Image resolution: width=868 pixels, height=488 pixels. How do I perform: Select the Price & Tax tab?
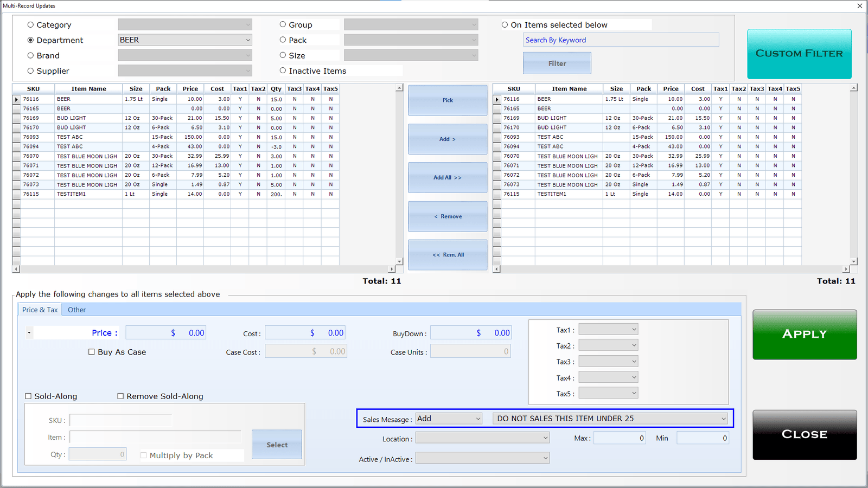click(40, 310)
